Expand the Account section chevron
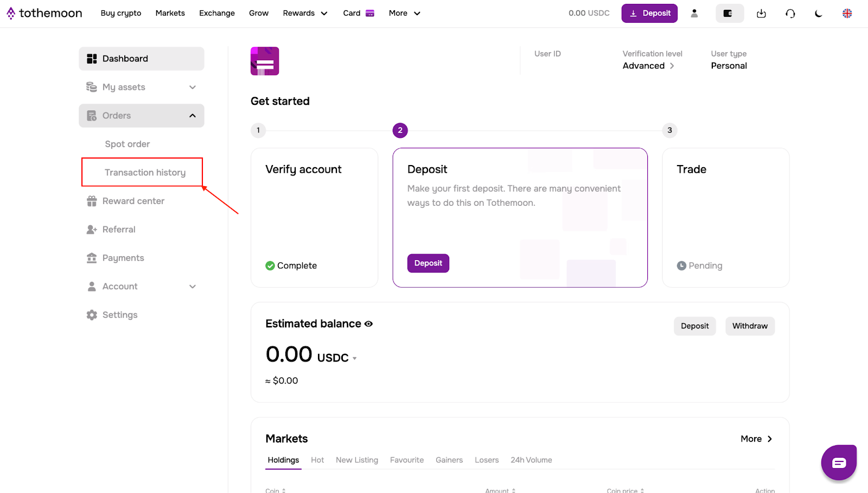Screen dimensions: 868x493 (193, 287)
